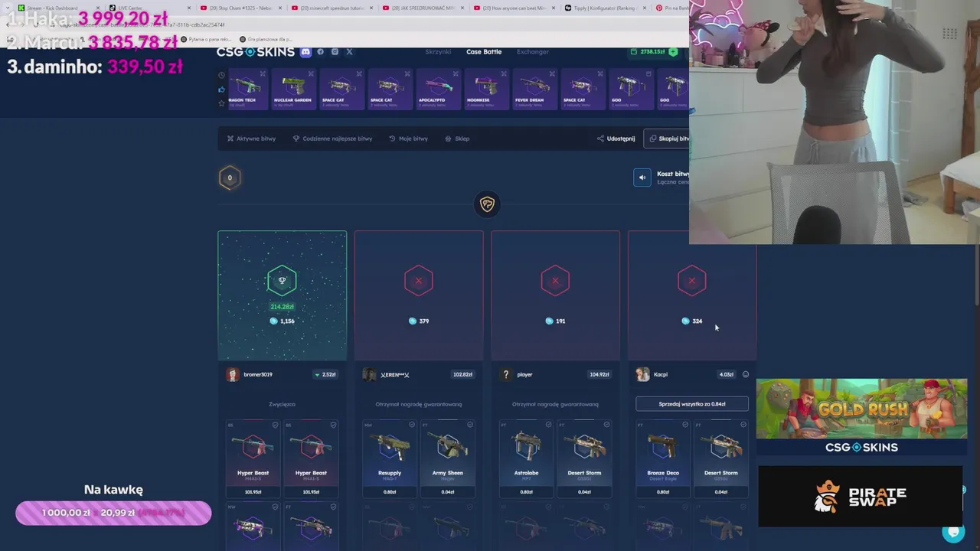Image resolution: width=980 pixels, height=551 pixels.
Task: Click the round counter hexagon badge
Action: tap(230, 178)
